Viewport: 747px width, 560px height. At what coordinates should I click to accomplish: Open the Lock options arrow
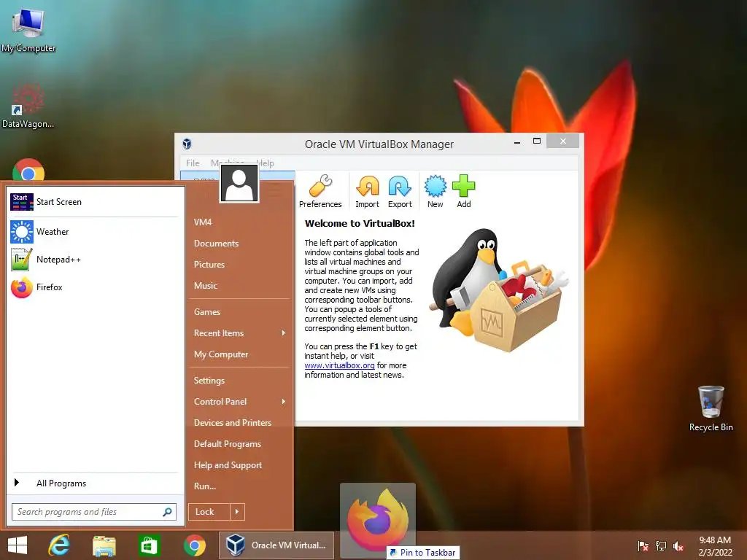tap(237, 512)
